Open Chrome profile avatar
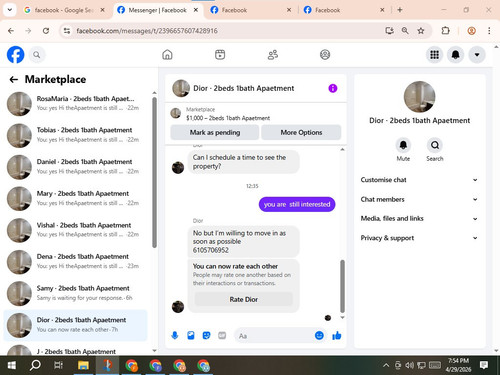 click(471, 31)
